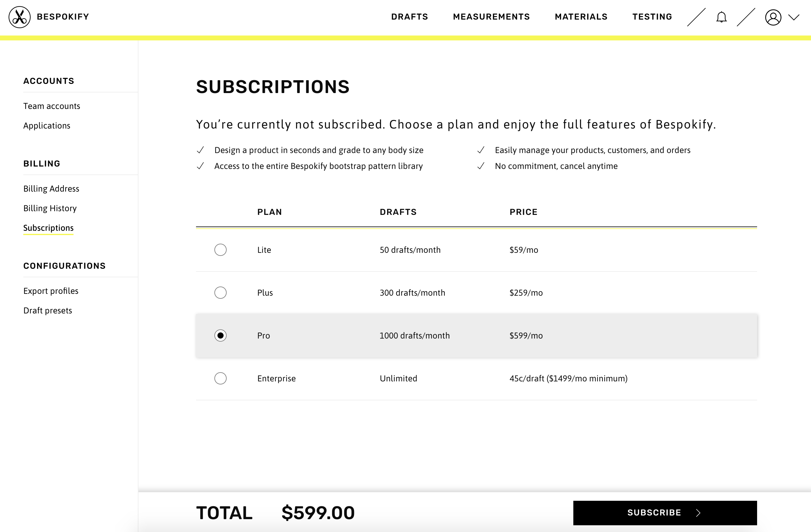Click Billing Address settings

pyautogui.click(x=51, y=188)
